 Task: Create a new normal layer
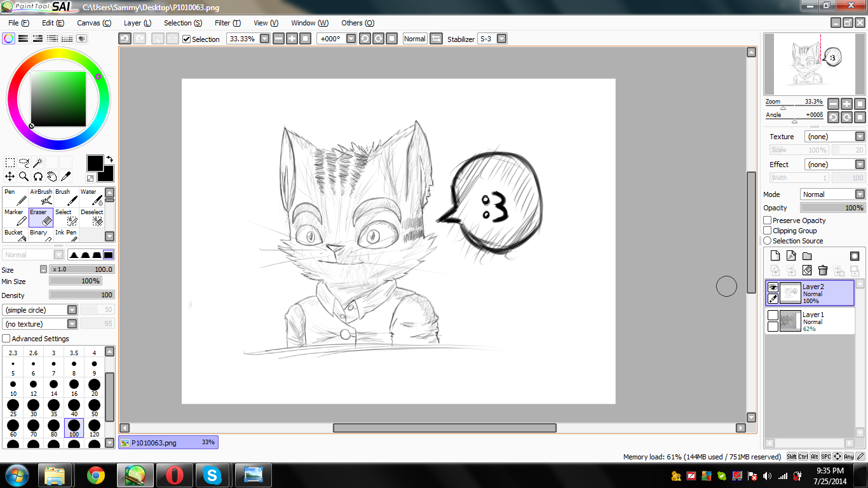tap(775, 256)
